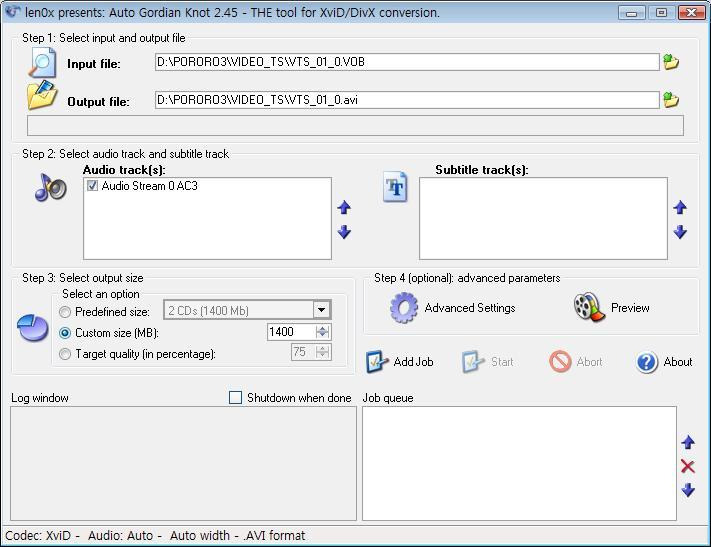Click the magnifier document icon beside Input file

[x=42, y=63]
